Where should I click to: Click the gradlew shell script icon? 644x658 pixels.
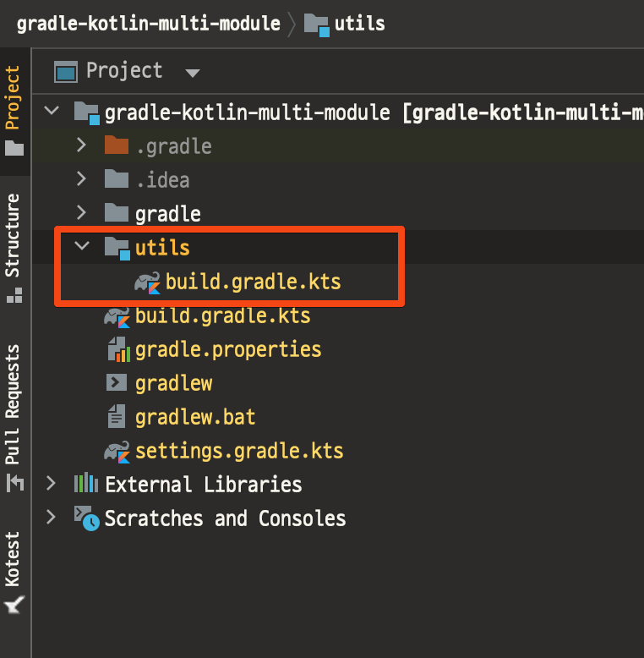[117, 383]
